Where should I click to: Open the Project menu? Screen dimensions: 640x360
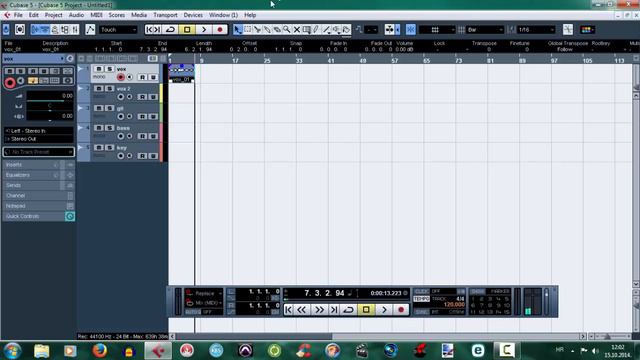click(53, 15)
